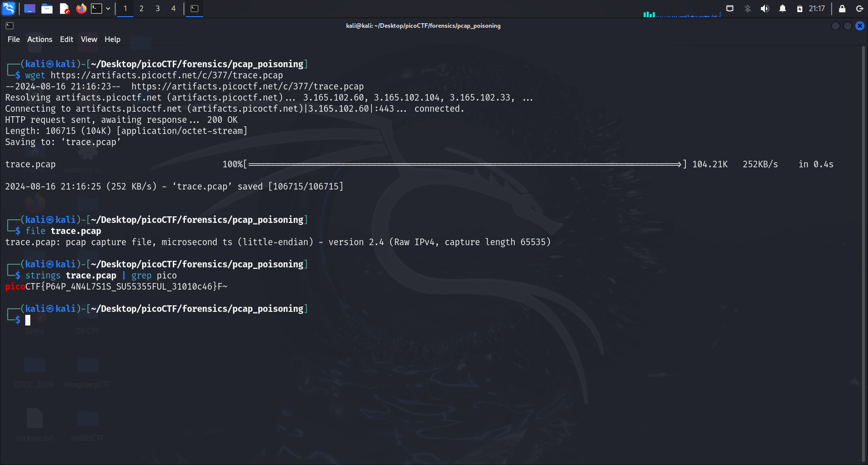Switch to workspace 4
The height and width of the screenshot is (465, 868).
[x=173, y=9]
